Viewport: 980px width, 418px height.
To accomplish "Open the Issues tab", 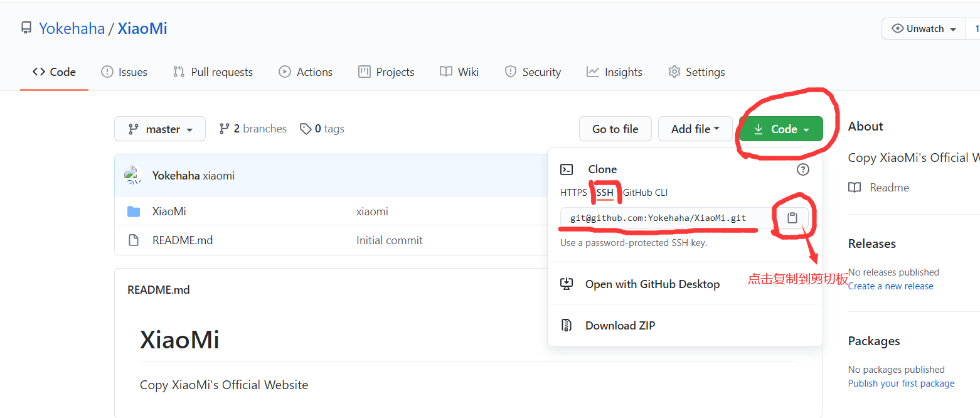I will pyautogui.click(x=124, y=72).
